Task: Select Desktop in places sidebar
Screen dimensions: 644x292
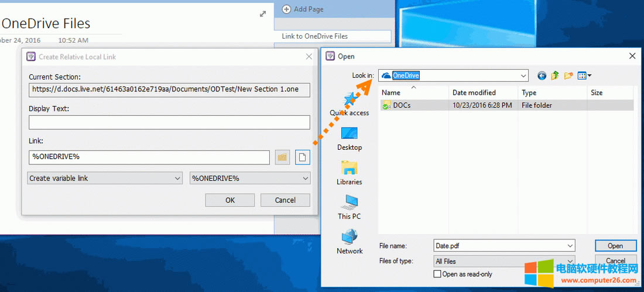Action: (x=350, y=139)
